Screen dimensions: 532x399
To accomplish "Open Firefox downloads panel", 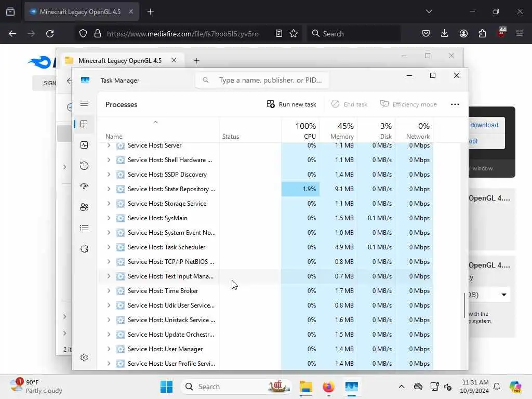I will (445, 33).
